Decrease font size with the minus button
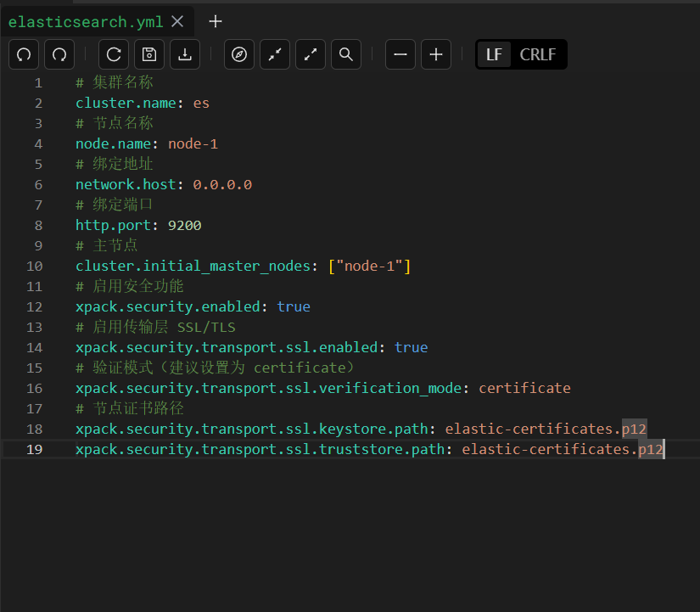 [x=400, y=54]
